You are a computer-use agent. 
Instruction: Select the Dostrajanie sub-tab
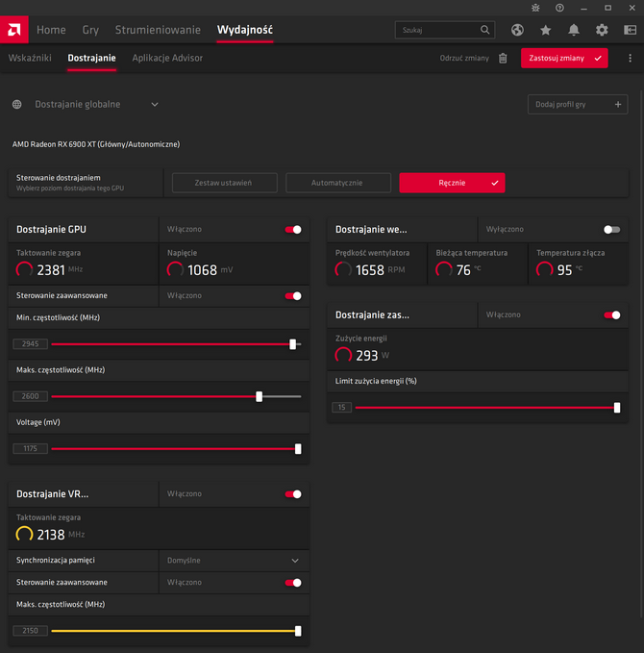91,58
